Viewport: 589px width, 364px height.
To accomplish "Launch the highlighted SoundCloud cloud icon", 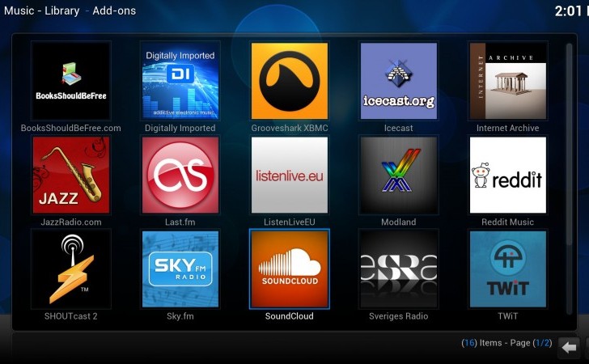I will click(290, 269).
